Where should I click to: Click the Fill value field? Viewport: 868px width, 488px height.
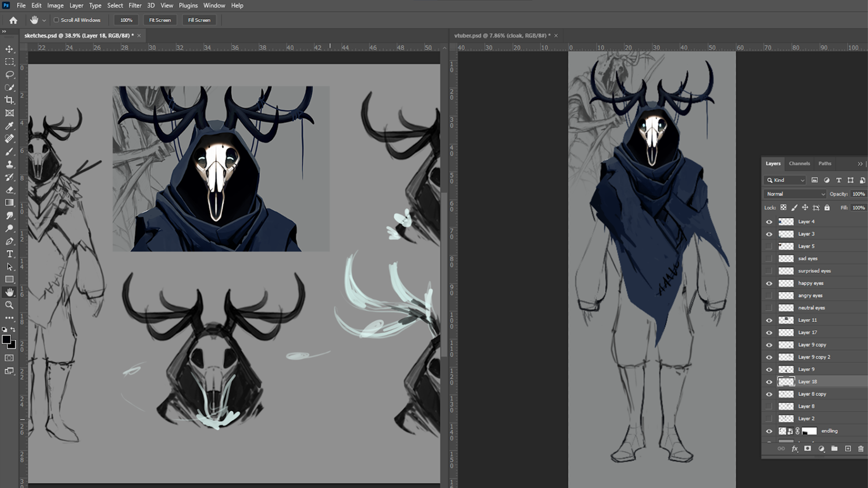pyautogui.click(x=858, y=208)
